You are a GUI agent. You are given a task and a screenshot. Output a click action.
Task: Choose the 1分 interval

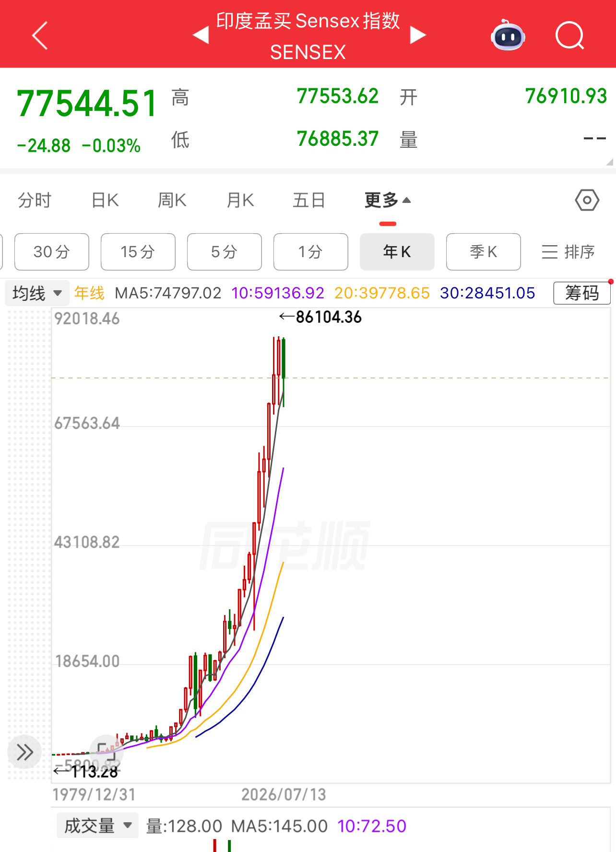coord(311,252)
